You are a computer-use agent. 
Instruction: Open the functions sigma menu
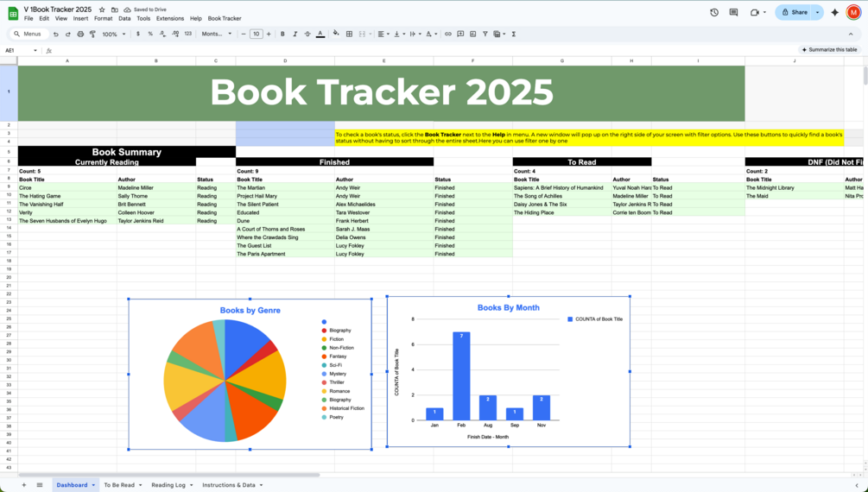tap(513, 34)
